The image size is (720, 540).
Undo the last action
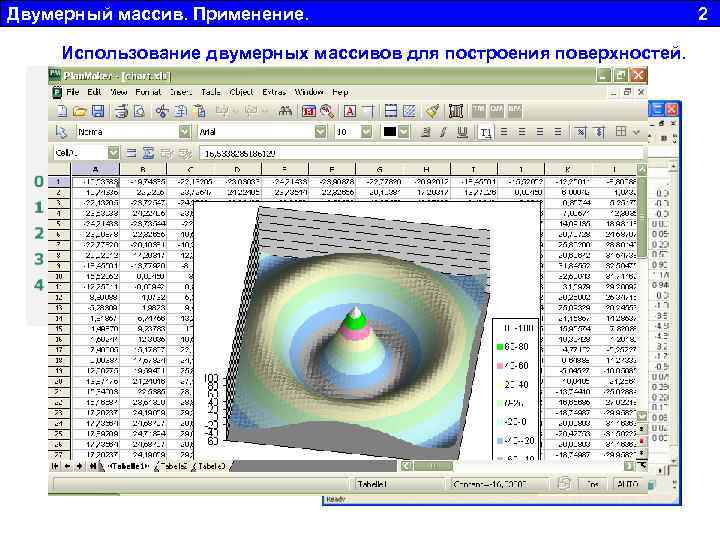tap(222, 111)
